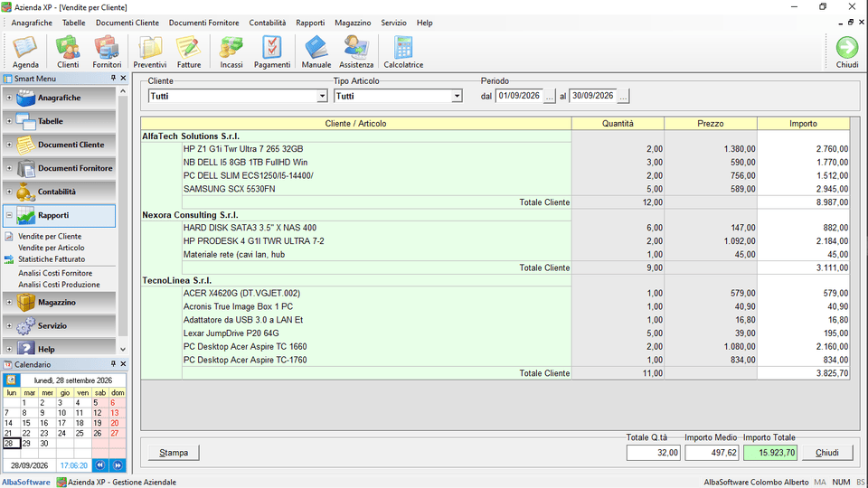Open the Magazzino menu in menu bar
This screenshot has width=868, height=488.
(x=353, y=23)
